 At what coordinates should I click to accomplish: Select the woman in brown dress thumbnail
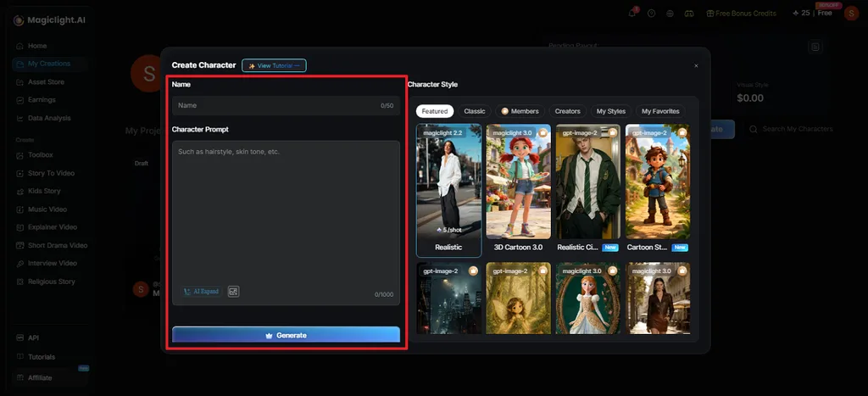658,298
